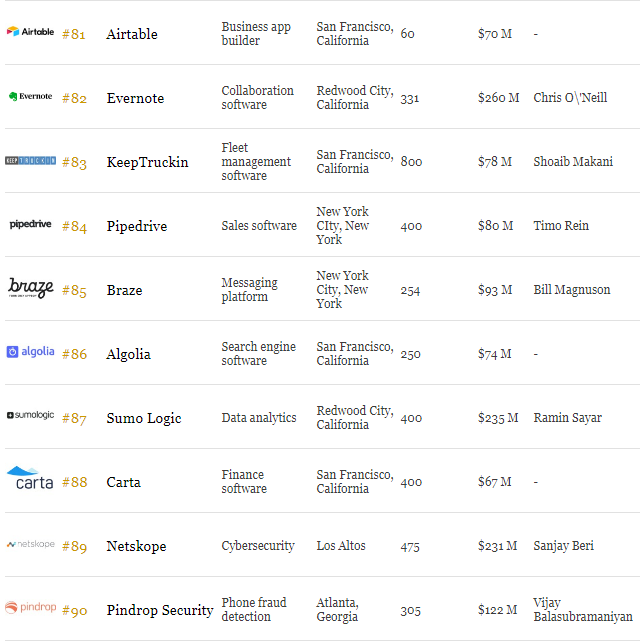Select the Cybersecurity category text
Viewport: 641px width, 641px height.
(258, 546)
